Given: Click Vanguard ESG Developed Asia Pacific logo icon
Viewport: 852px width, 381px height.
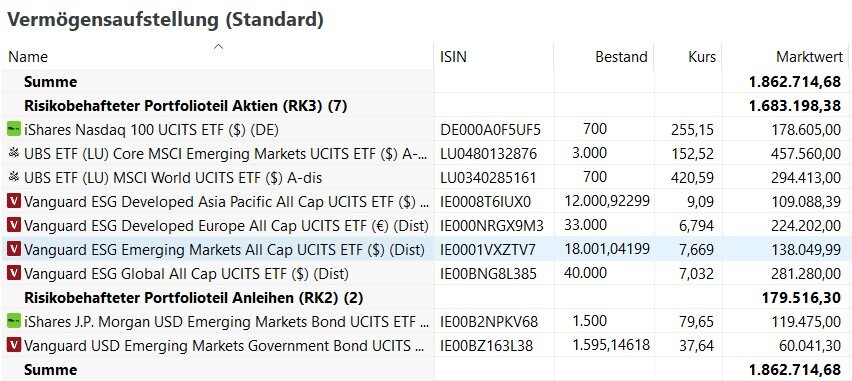Looking at the screenshot, I should pos(14,202).
